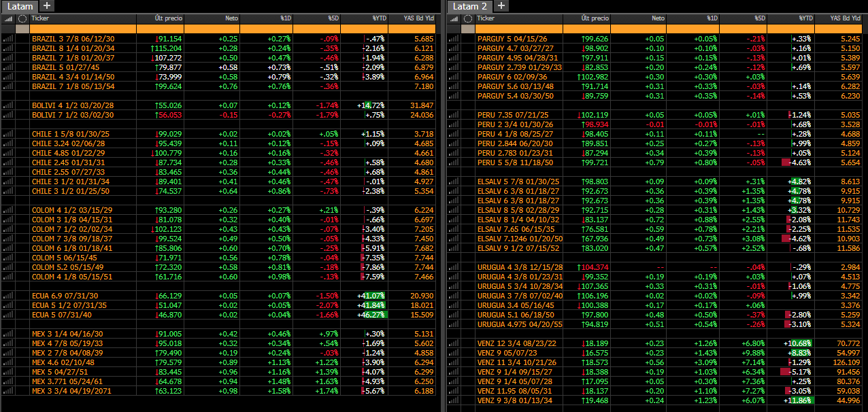Click the circle header icon in Latam 2 panel
The height and width of the screenshot is (412, 868).
468,19
